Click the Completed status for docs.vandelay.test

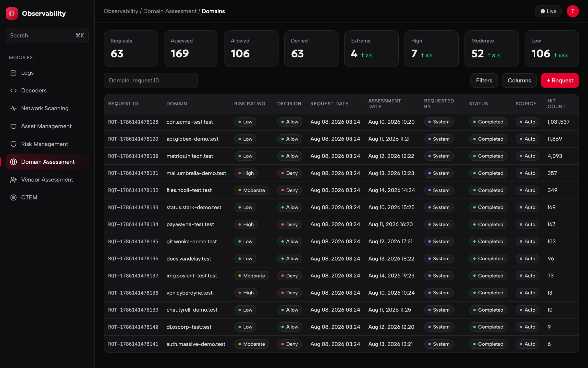coord(488,259)
